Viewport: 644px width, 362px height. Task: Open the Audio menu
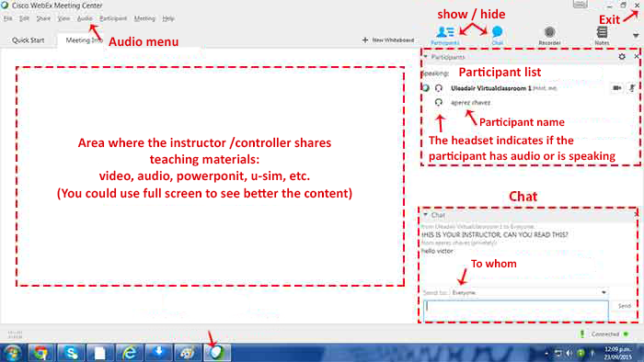point(85,18)
